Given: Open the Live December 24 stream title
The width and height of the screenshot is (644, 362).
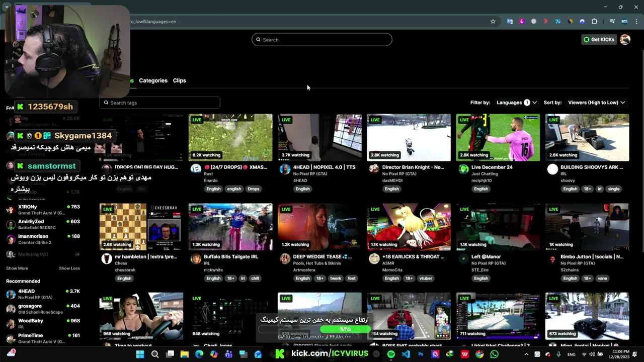Looking at the screenshot, I should click(492, 167).
